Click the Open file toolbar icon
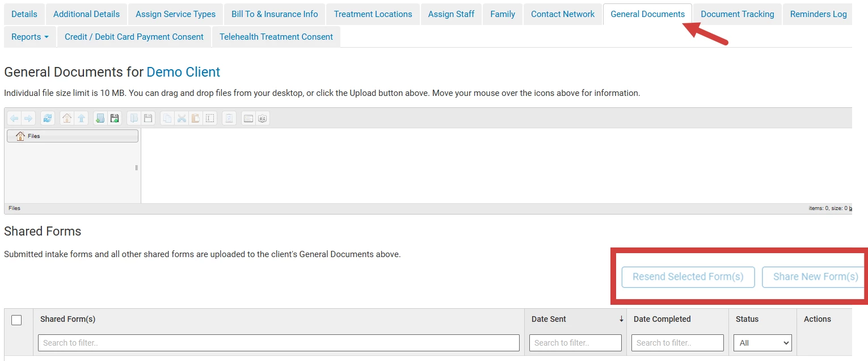868x361 pixels. click(x=134, y=118)
